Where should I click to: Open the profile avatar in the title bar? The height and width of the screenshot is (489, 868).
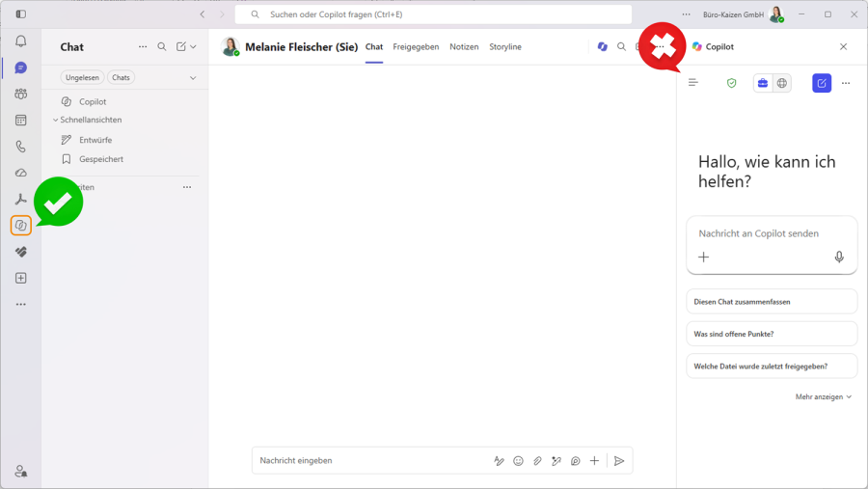coord(776,14)
